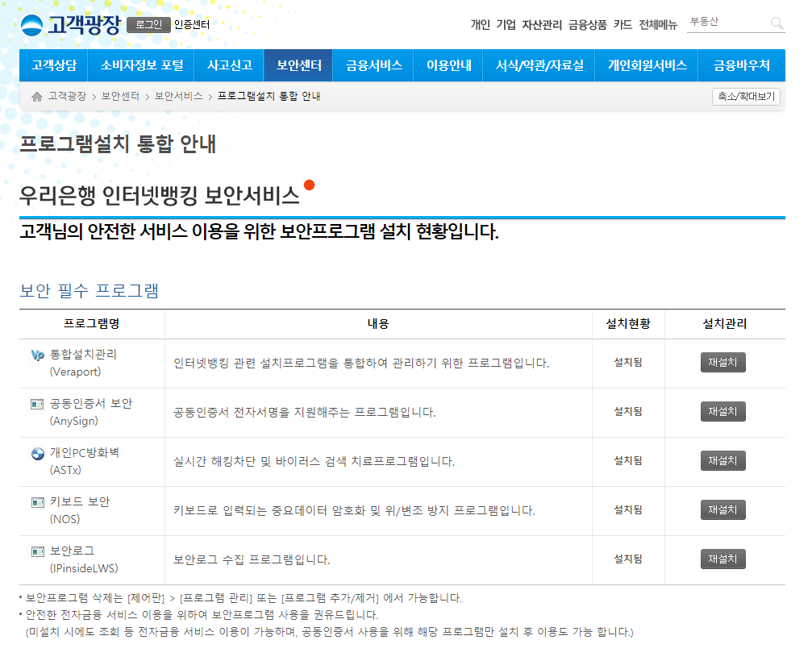Click the ASTx globe icon
Viewport: 812px width, 665px height.
(x=38, y=453)
